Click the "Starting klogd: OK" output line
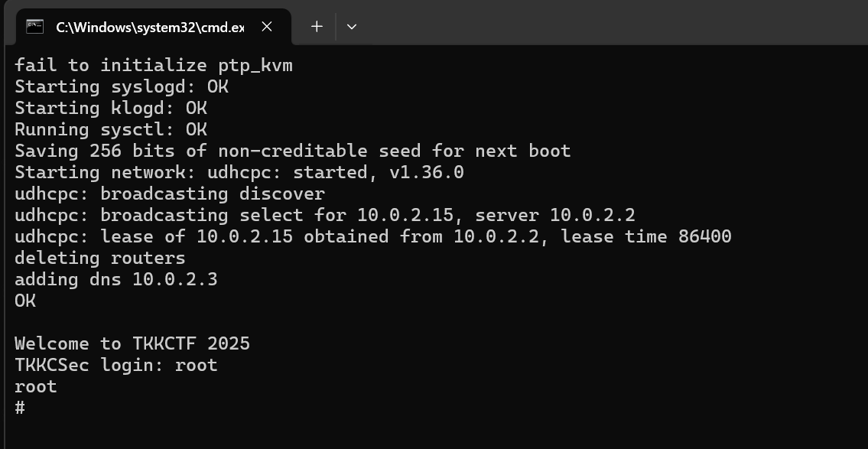Viewport: 868px width, 449px height. click(110, 109)
